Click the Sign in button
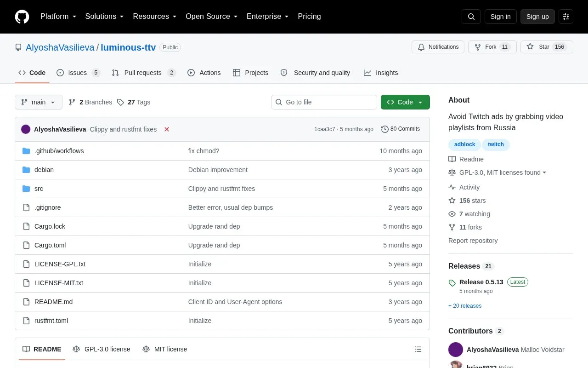 click(x=500, y=17)
